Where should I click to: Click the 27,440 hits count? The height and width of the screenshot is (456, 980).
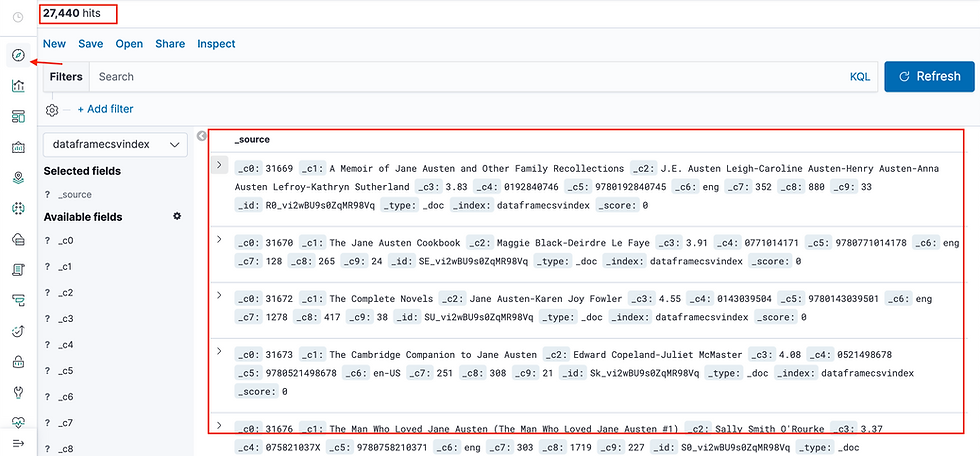tap(72, 12)
